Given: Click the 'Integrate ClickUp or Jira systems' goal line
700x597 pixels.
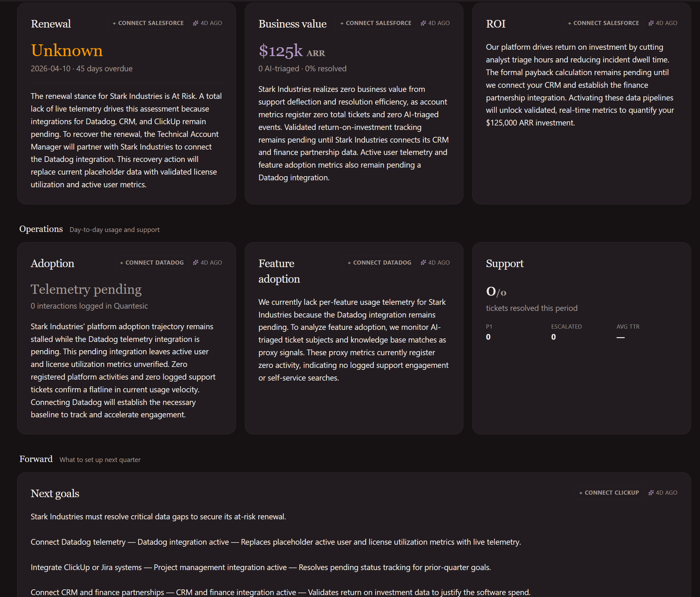Looking at the screenshot, I should click(261, 567).
